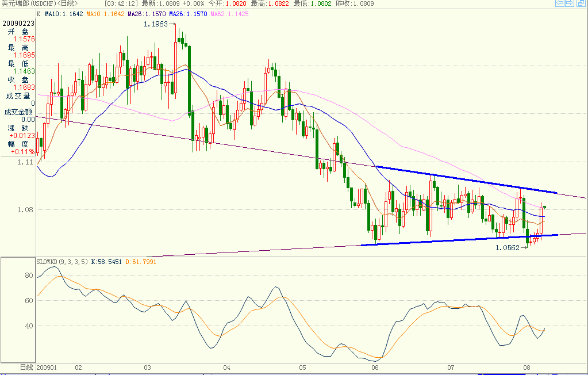
Task: Click the 开盘 value 1.1576
Action: (x=24, y=39)
